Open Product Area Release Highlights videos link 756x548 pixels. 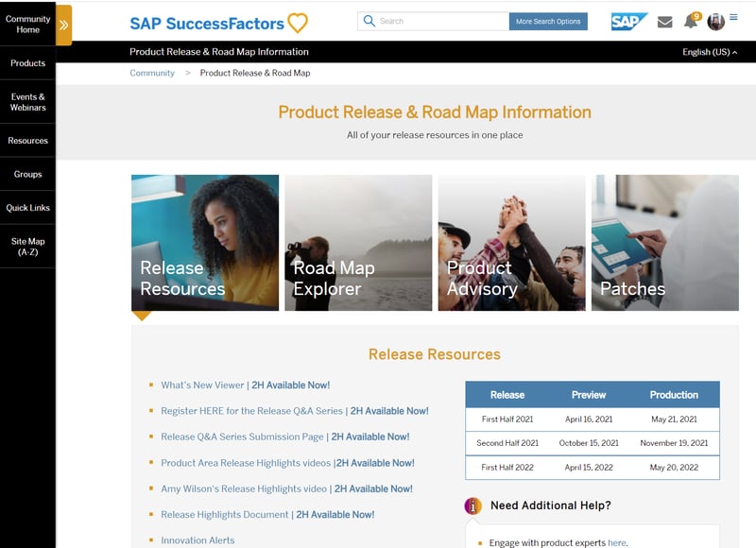pyautogui.click(x=287, y=463)
